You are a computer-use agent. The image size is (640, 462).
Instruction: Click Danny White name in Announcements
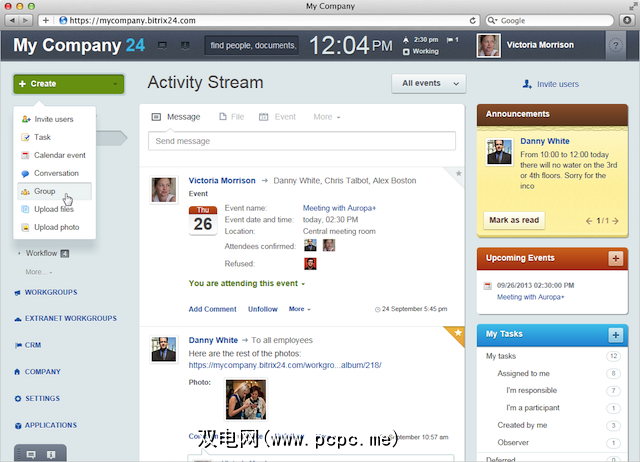click(545, 141)
